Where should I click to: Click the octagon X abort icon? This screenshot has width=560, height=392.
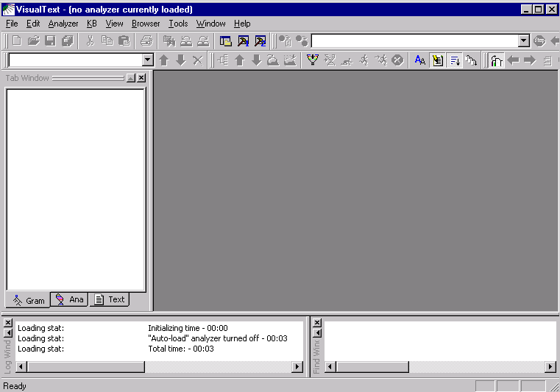pos(397,60)
